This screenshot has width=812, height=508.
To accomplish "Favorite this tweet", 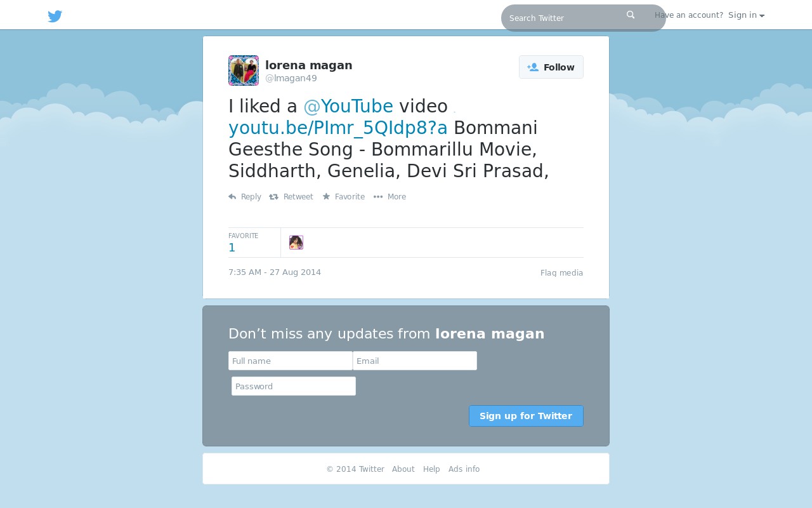I will click(344, 197).
